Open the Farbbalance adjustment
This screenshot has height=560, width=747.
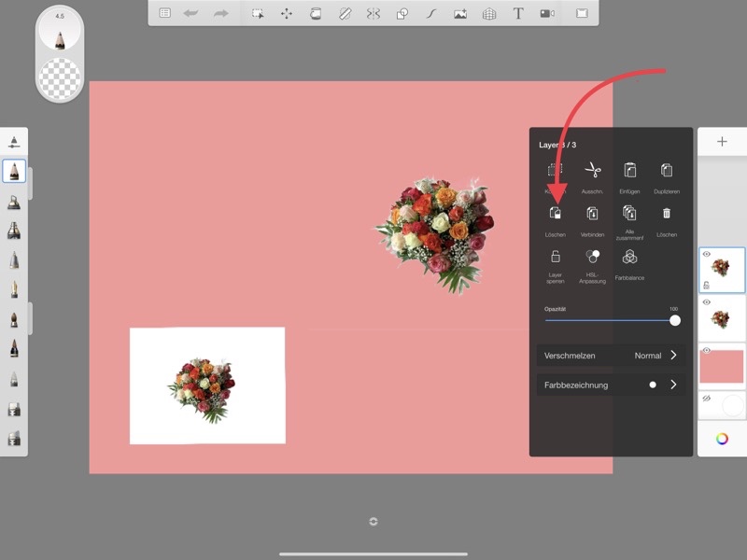click(629, 257)
